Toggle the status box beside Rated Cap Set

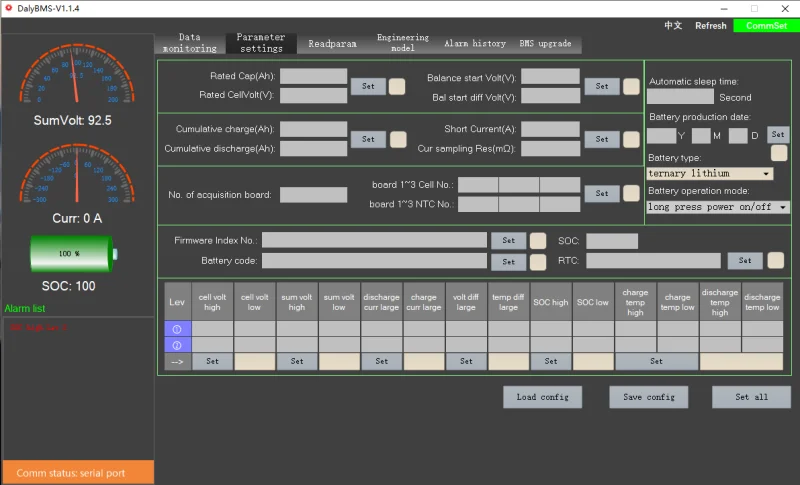397,86
